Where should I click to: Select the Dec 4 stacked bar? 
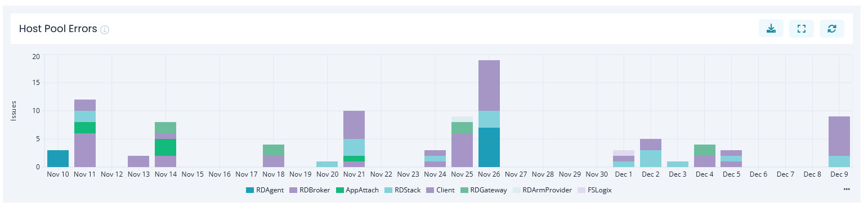point(705,156)
